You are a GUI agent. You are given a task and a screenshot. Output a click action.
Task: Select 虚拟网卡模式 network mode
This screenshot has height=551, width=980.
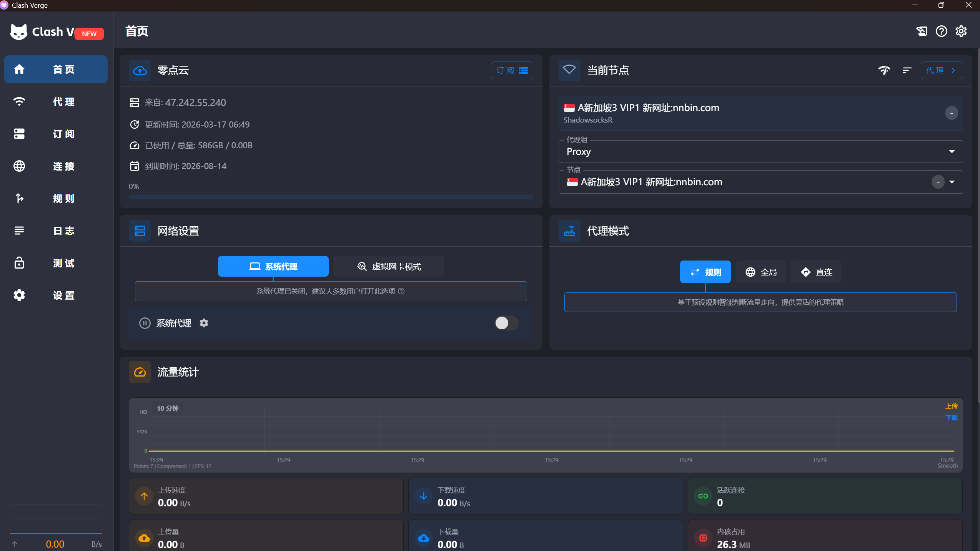tap(389, 266)
